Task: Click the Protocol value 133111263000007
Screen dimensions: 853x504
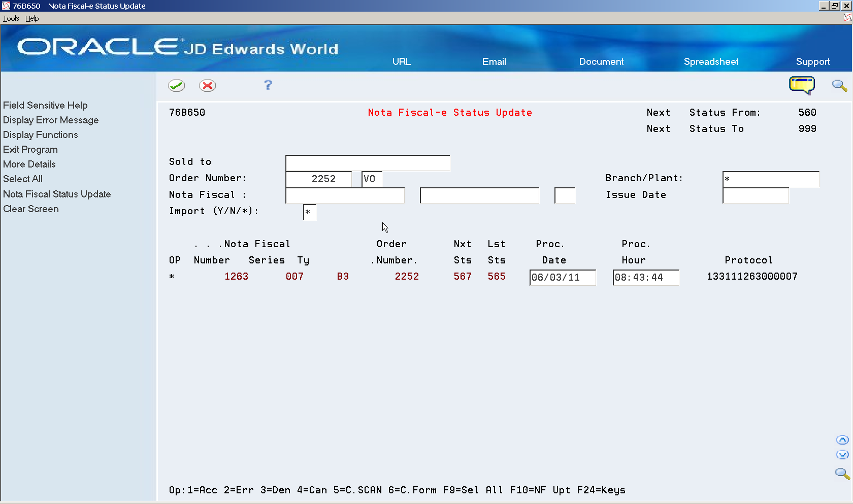Action: tap(752, 277)
